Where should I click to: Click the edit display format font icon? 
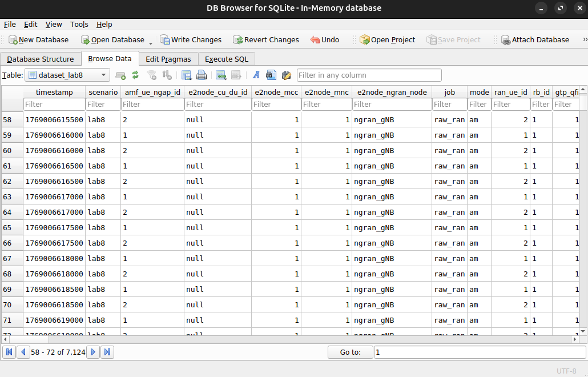(256, 75)
